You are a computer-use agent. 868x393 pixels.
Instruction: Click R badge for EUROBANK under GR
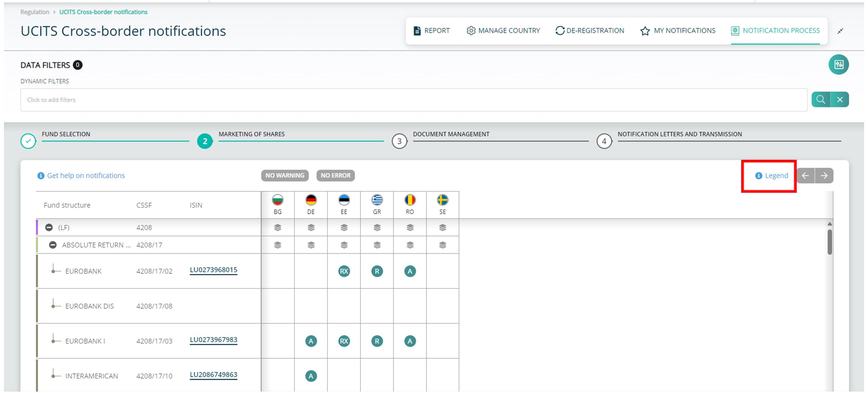click(377, 271)
